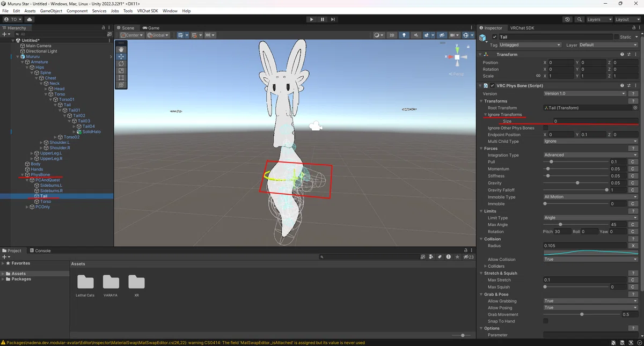Toggle Scale constrained proportions link icon
Image resolution: width=644 pixels, height=346 pixels.
[538, 76]
